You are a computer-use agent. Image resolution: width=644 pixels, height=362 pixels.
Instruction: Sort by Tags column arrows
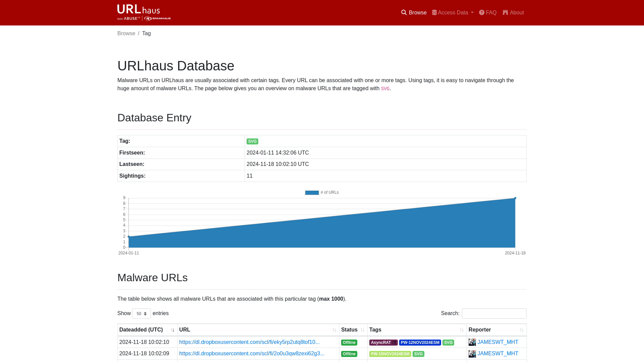tap(462, 330)
